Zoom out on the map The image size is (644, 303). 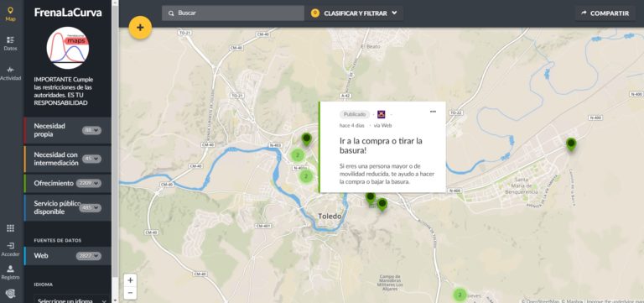130,293
